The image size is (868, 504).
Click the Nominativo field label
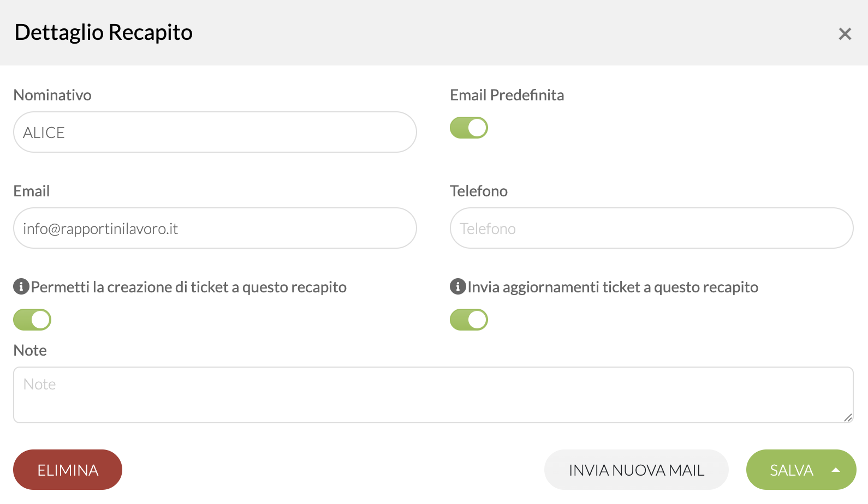coord(52,95)
